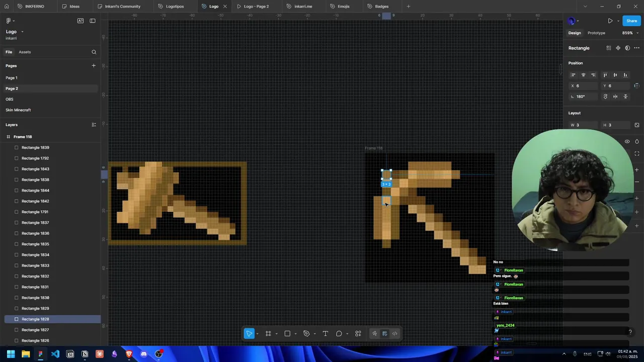Open a new tab with plus
The height and width of the screenshot is (362, 644).
(409, 7)
